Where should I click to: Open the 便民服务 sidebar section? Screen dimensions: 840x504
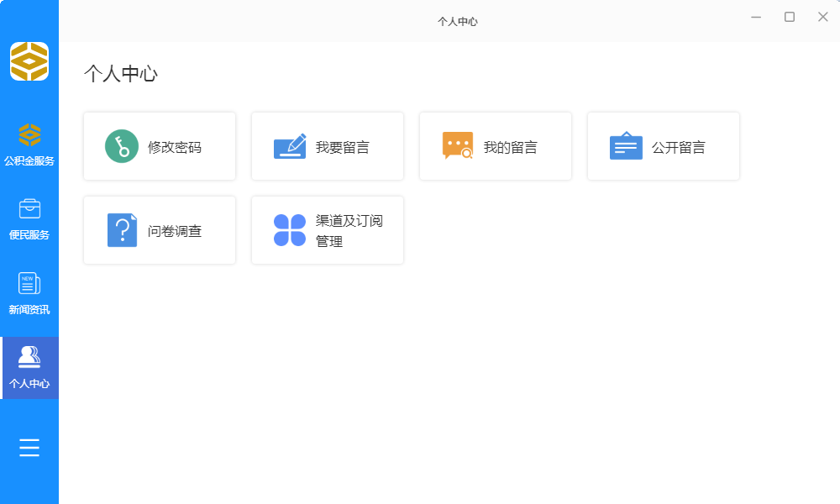click(x=29, y=219)
